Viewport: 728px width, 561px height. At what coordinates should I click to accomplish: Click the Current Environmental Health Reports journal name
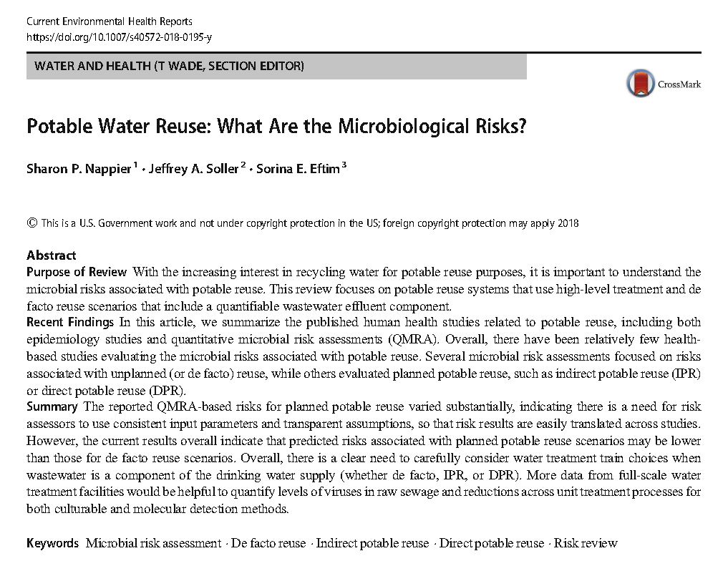pos(109,21)
